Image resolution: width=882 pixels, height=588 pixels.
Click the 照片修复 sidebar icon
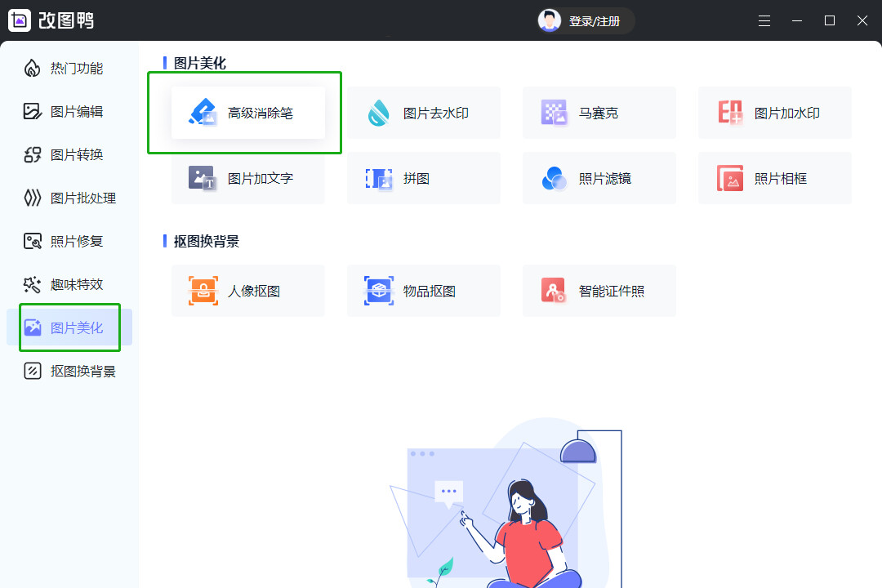coord(32,242)
